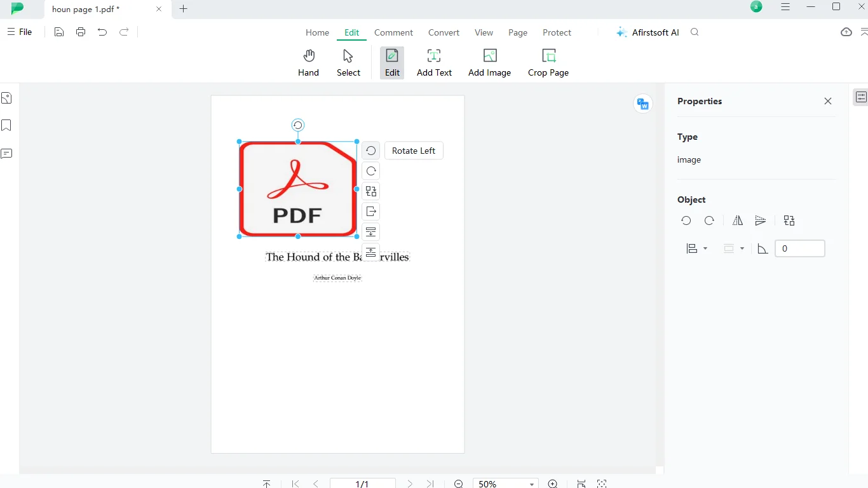Switch to the View tab

point(484,32)
